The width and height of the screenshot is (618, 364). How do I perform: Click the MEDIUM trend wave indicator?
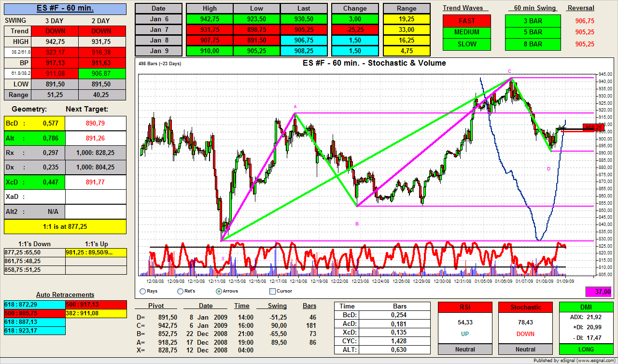point(467,32)
